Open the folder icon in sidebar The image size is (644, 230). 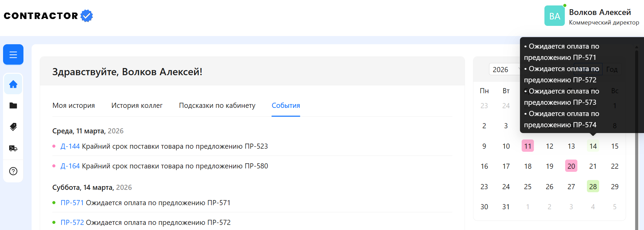13,105
